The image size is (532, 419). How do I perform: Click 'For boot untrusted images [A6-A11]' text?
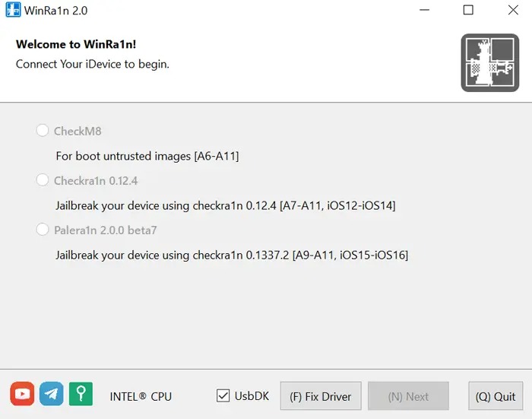click(x=147, y=156)
